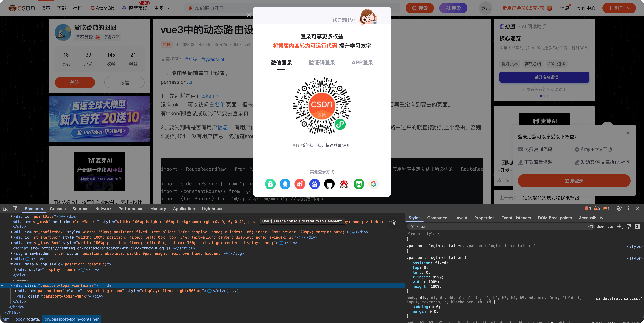Screen dimensions: 644x323
Task: Open DevTools settings gear
Action: pos(619,208)
